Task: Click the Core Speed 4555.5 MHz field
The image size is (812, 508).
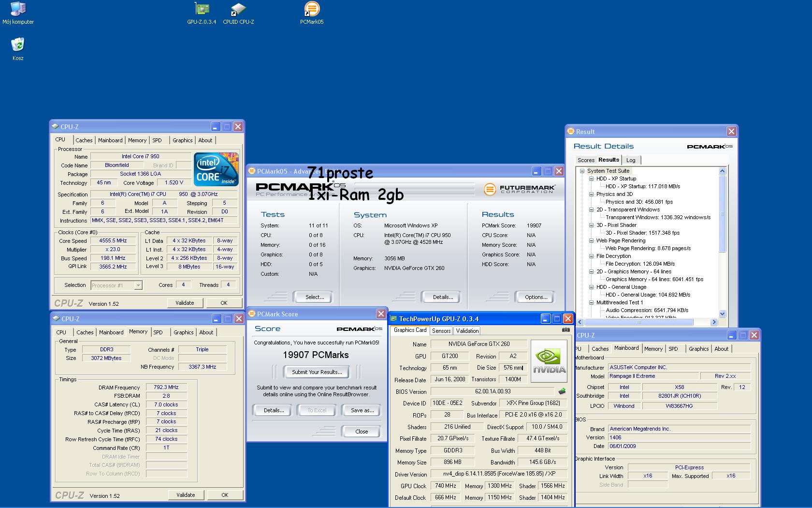Action: 113,240
